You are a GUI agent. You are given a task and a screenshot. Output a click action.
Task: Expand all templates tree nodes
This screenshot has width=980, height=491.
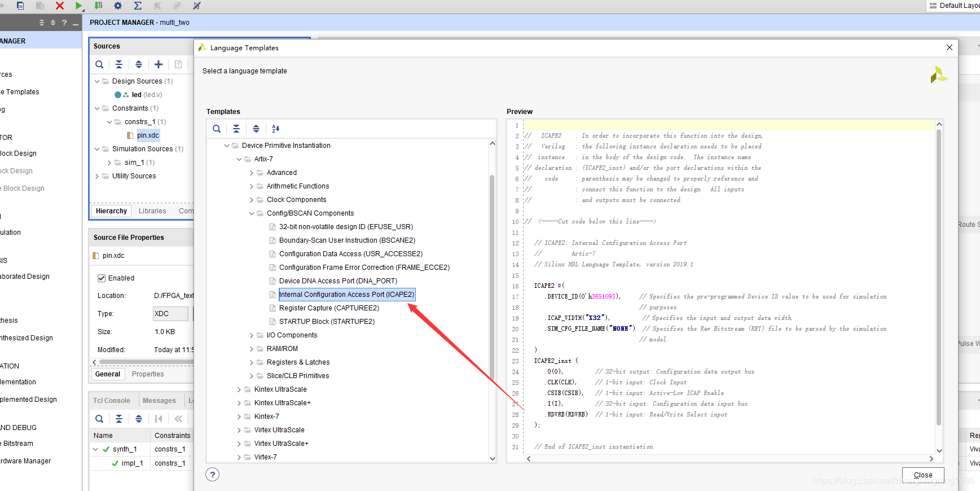click(256, 129)
